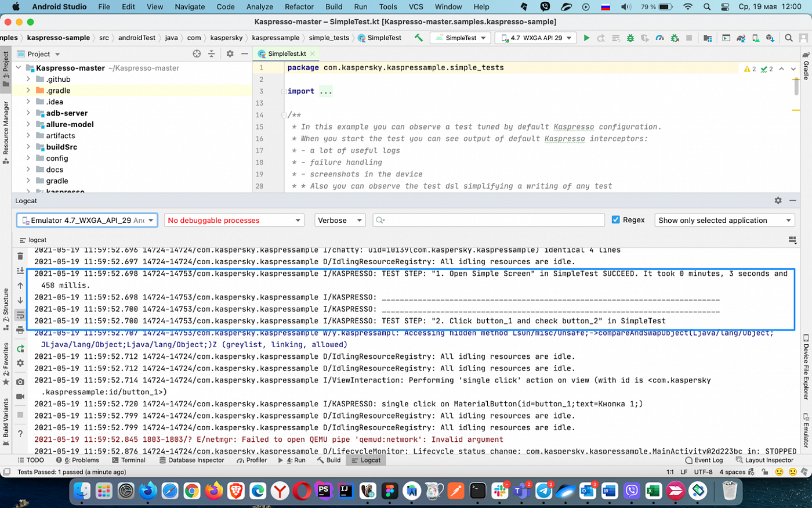Open the 6: Problems tool window
Viewport: 812px width, 508px height.
click(77, 460)
